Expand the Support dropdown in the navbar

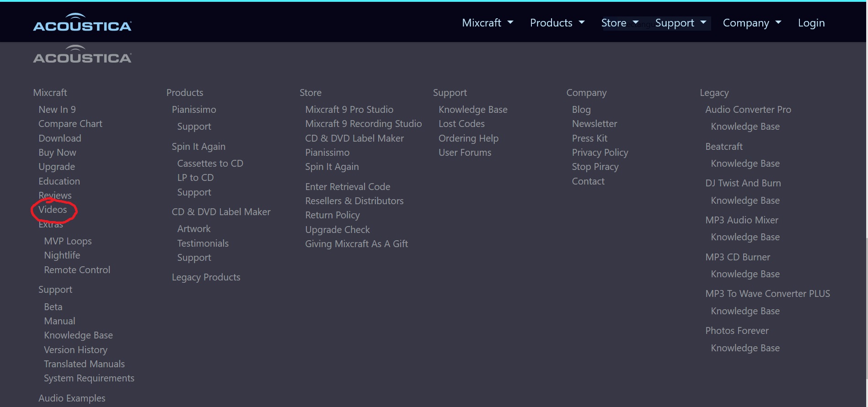(x=680, y=23)
